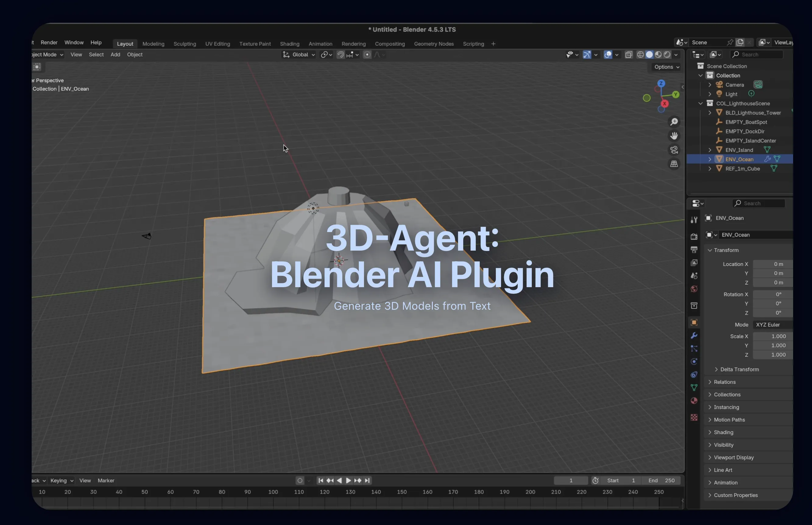Open the Modifiers wrench properties tab
812x525 pixels.
694,336
